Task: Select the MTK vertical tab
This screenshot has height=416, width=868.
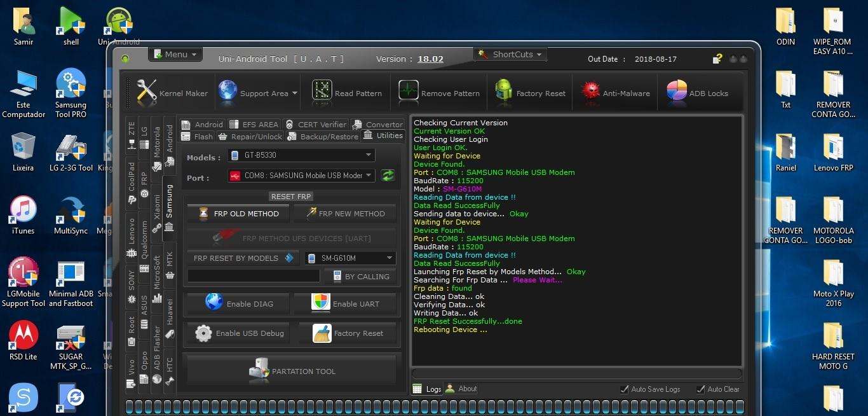Action: point(170,264)
